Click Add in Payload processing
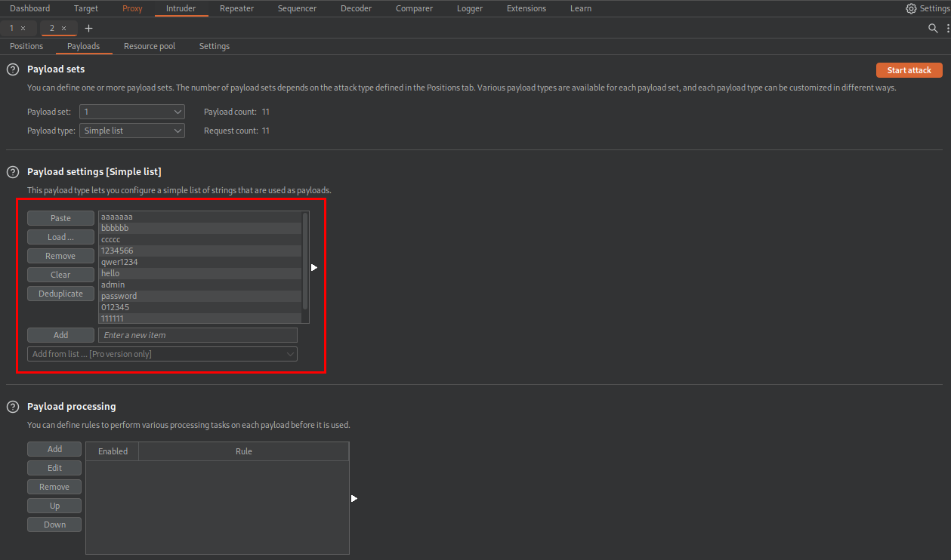 [x=54, y=449]
